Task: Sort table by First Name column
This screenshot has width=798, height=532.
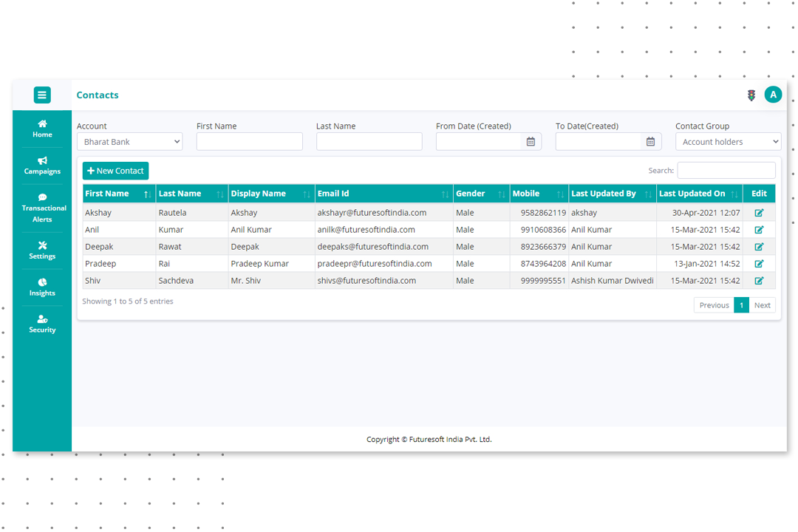Action: (118, 194)
